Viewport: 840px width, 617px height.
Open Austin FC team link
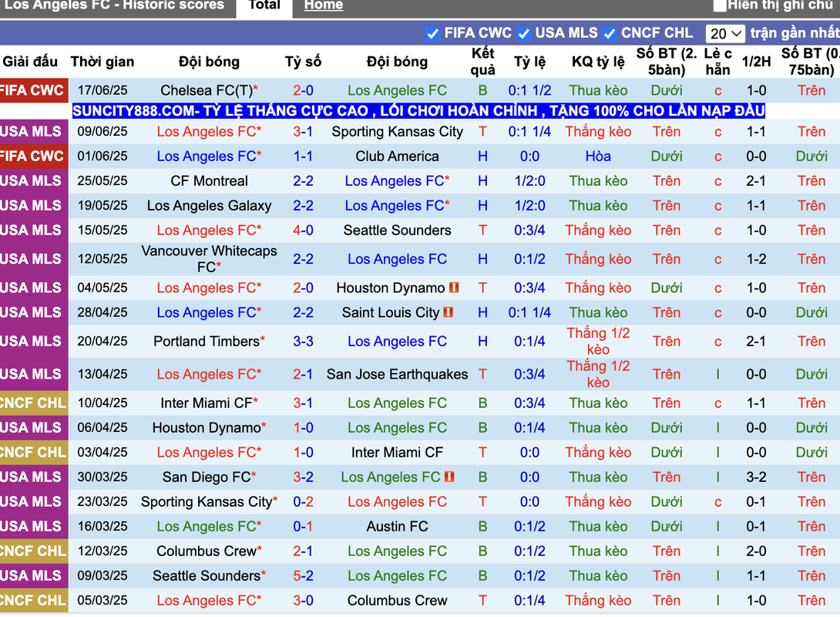(397, 527)
